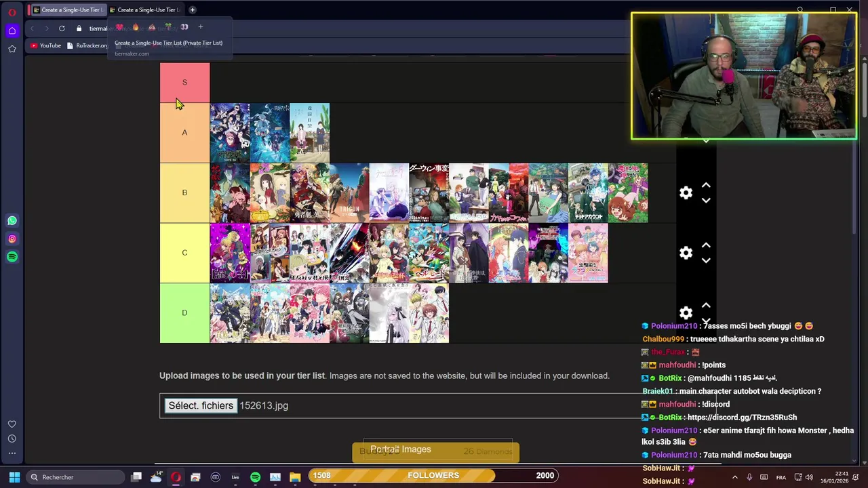The width and height of the screenshot is (868, 488).
Task: Click the address bar lock icon
Action: pos(79,28)
